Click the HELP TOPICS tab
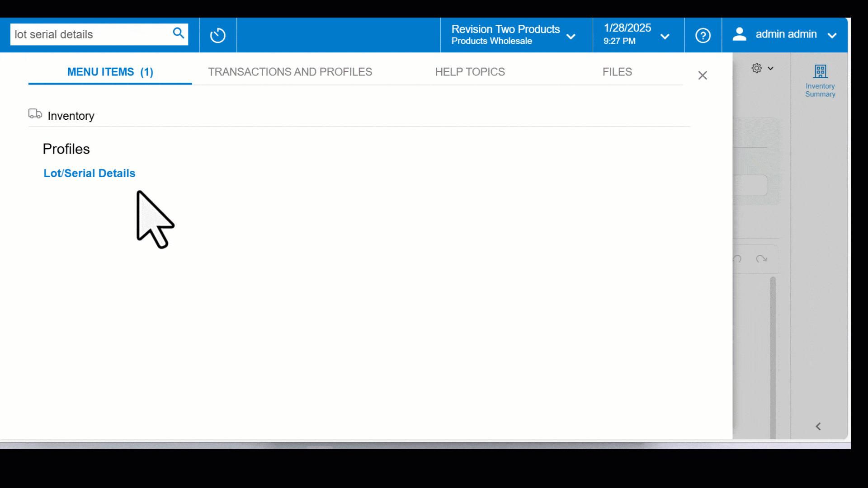The width and height of the screenshot is (868, 488). [x=470, y=72]
